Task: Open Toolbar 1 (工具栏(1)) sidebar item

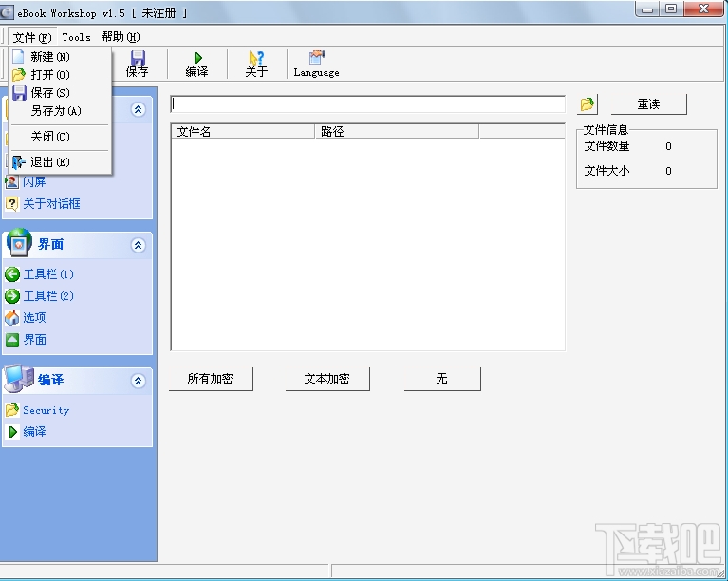Action: tap(40, 274)
